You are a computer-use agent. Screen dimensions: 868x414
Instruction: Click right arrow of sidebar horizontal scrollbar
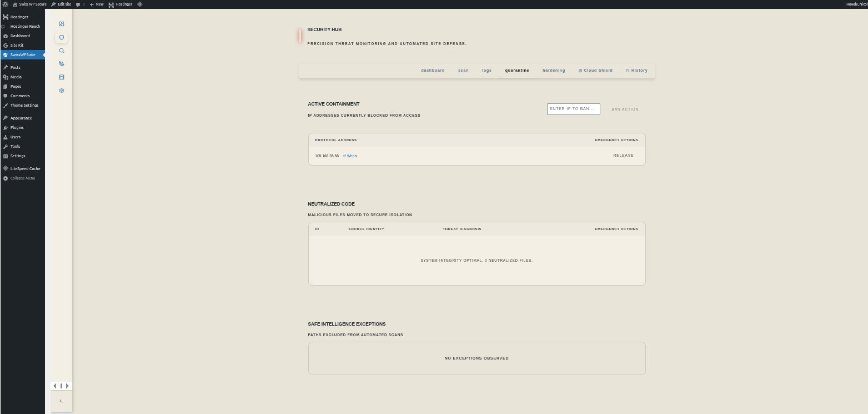68,386
